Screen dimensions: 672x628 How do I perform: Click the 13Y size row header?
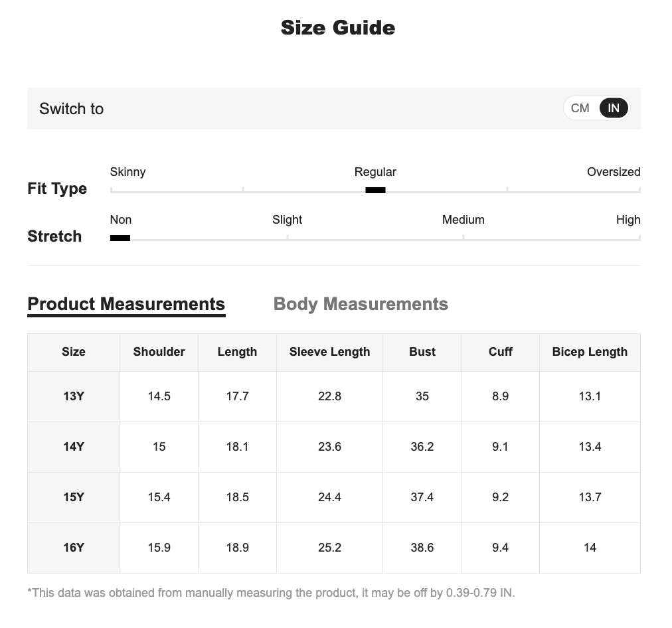coord(74,396)
